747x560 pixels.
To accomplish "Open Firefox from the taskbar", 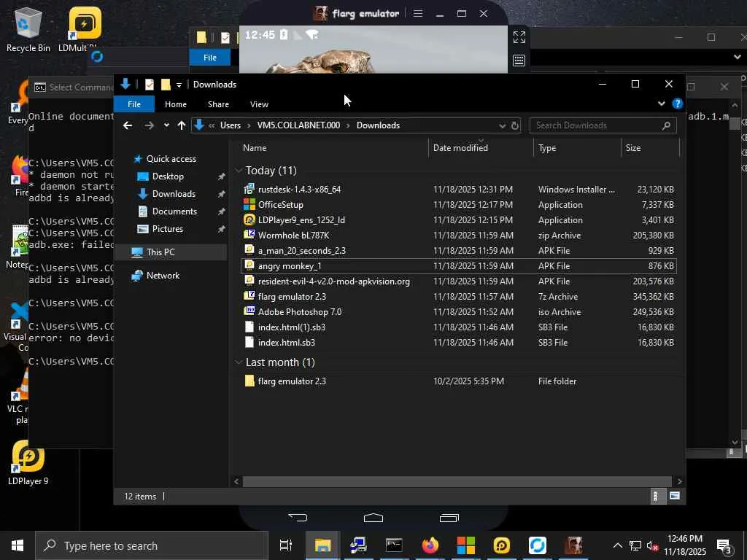I will click(430, 545).
